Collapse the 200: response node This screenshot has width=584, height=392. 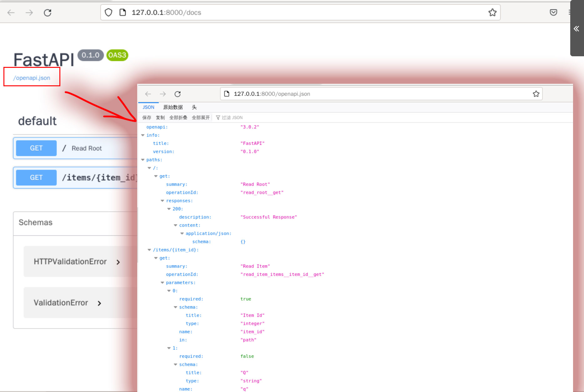coord(169,209)
